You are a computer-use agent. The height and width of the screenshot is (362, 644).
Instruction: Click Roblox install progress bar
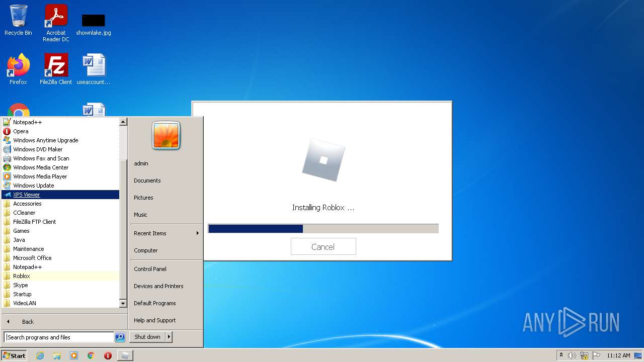[323, 229]
